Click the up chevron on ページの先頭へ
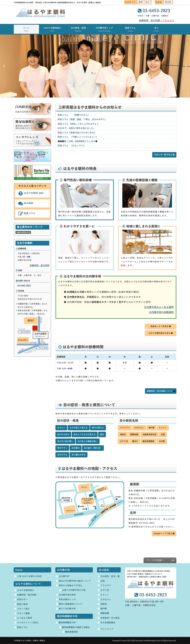Screen dimensions: 190x644 tap(173, 560)
